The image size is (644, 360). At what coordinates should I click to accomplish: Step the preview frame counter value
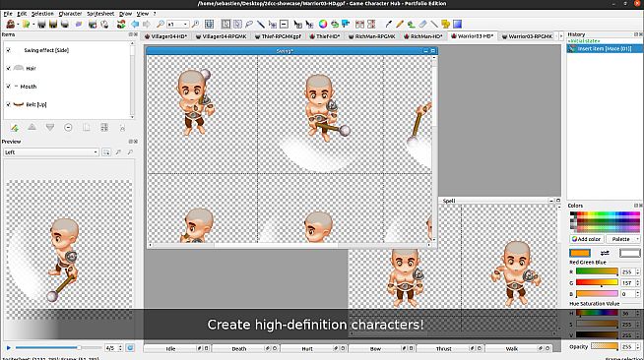[x=120, y=347]
